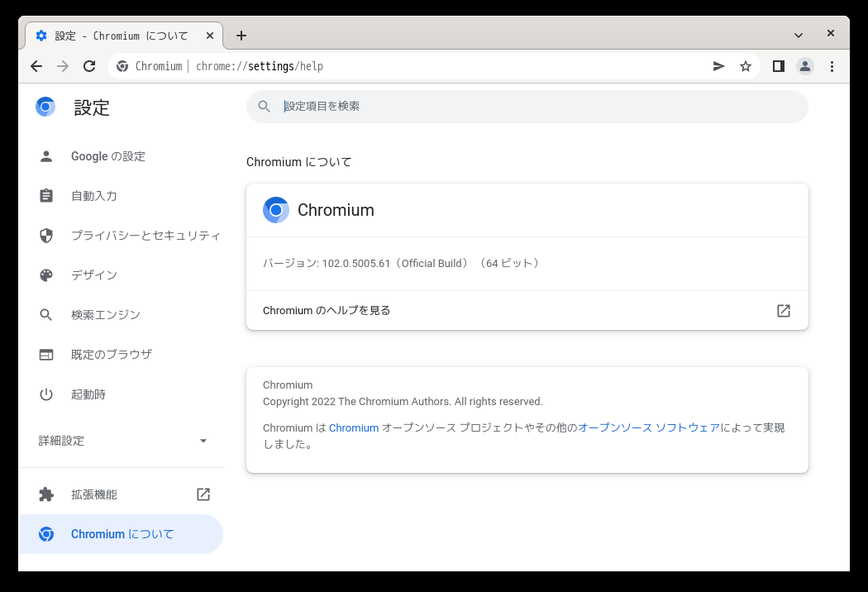Open the profile avatar menu
The image size is (868, 592).
(805, 66)
